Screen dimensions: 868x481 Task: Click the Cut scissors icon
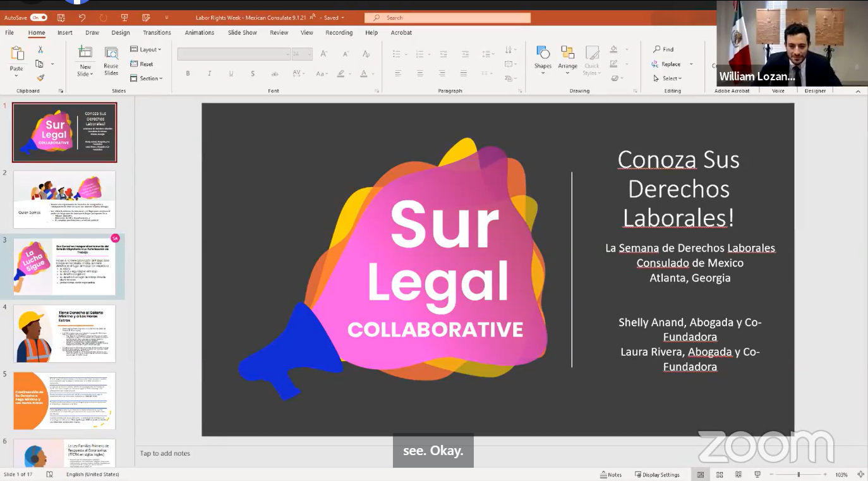coord(40,50)
